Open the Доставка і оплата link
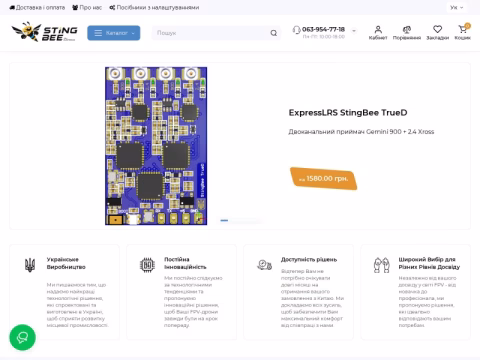Viewport: 480px width, 360px height. (x=37, y=7)
